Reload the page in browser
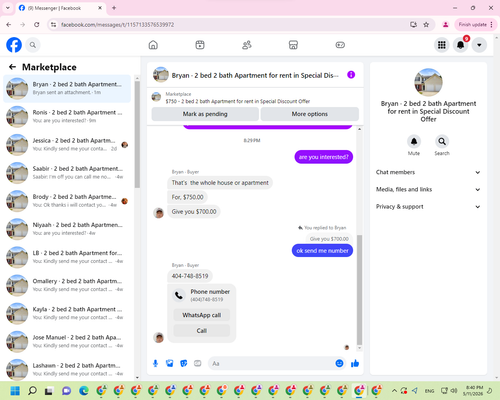The width and height of the screenshot is (500, 400). [x=37, y=25]
